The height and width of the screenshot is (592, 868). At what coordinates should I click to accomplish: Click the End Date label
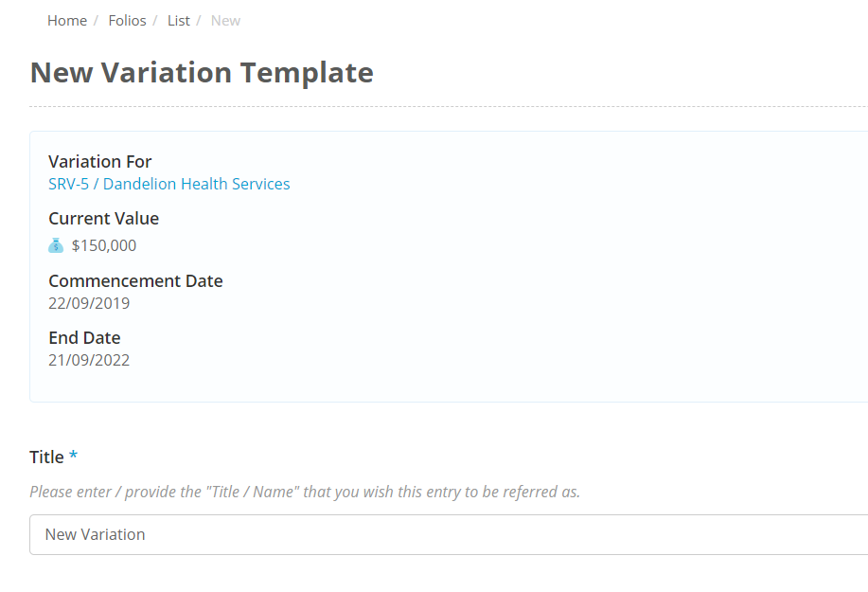click(x=84, y=338)
